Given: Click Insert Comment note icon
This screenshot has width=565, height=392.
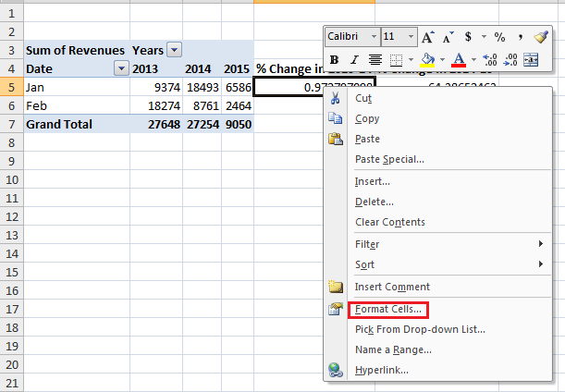Looking at the screenshot, I should point(336,287).
